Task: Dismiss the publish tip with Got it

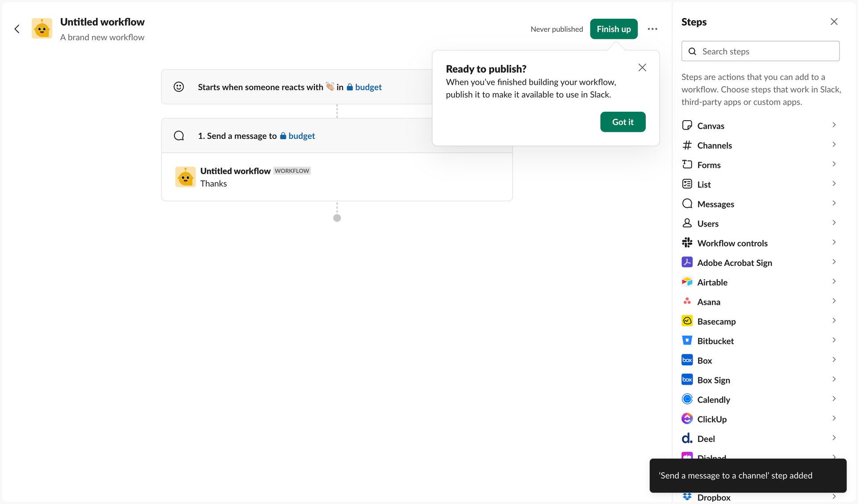Action: (622, 122)
